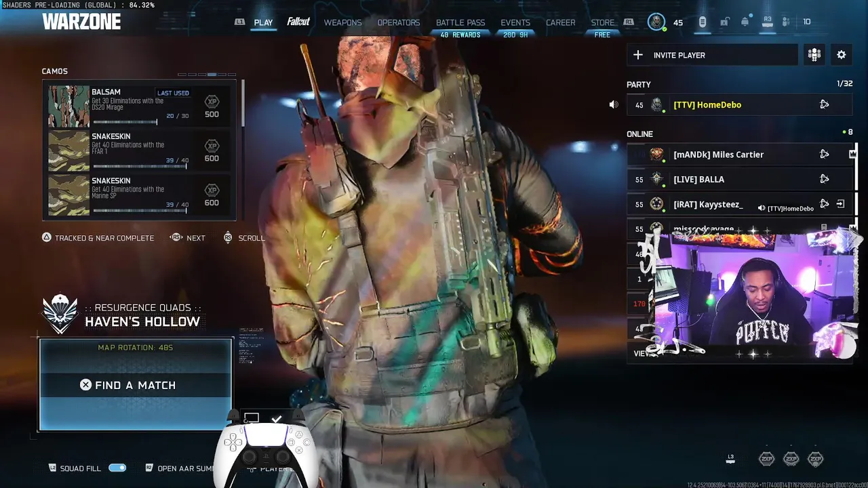This screenshot has width=868, height=488.
Task: Click the crown icon on Miles Cartier row
Action: [852, 155]
